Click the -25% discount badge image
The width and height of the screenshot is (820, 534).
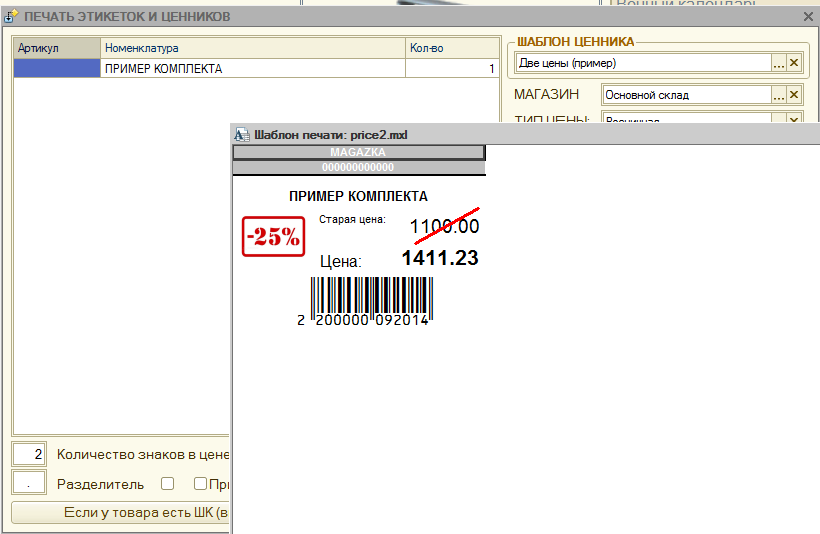point(274,236)
